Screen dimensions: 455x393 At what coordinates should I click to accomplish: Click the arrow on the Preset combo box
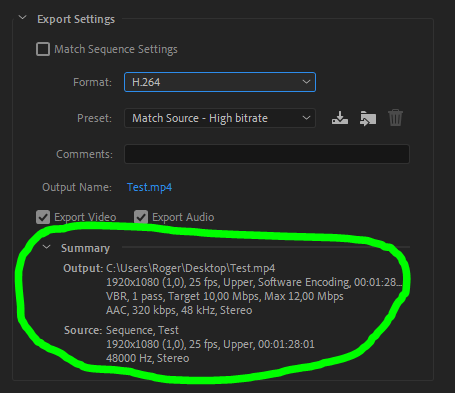[306, 118]
